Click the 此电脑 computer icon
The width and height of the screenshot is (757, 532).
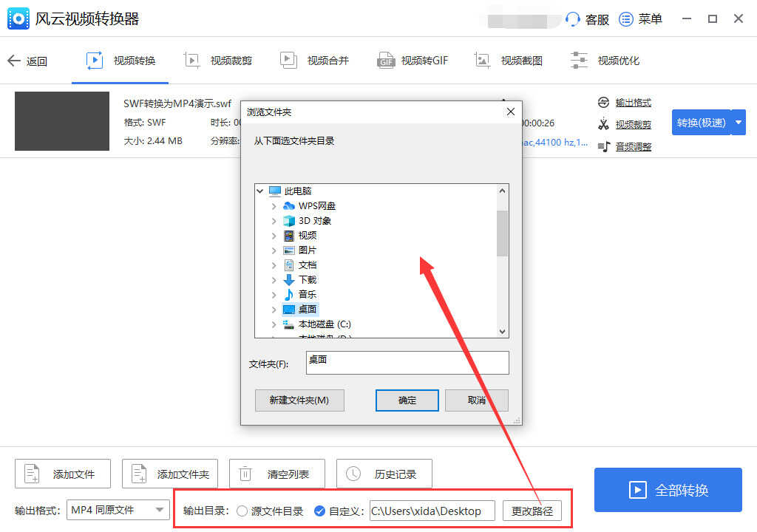pos(275,191)
